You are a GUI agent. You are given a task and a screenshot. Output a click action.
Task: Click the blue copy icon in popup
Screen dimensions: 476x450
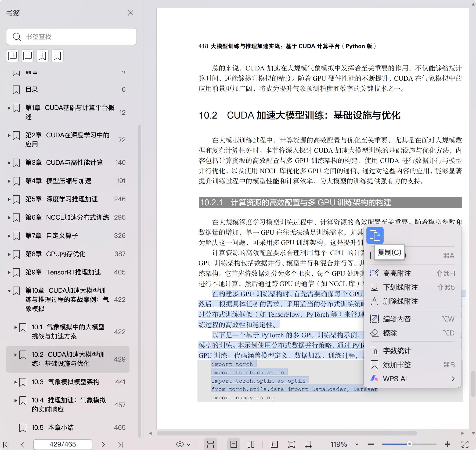point(375,236)
